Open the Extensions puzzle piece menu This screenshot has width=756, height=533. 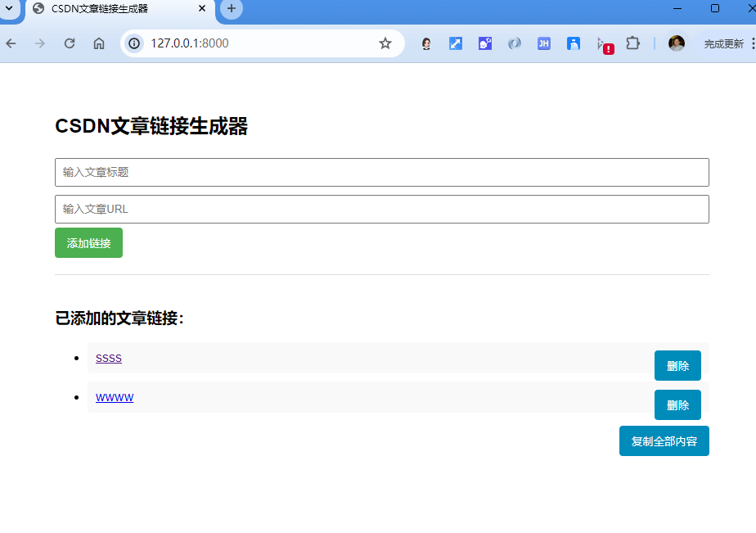[x=632, y=43]
